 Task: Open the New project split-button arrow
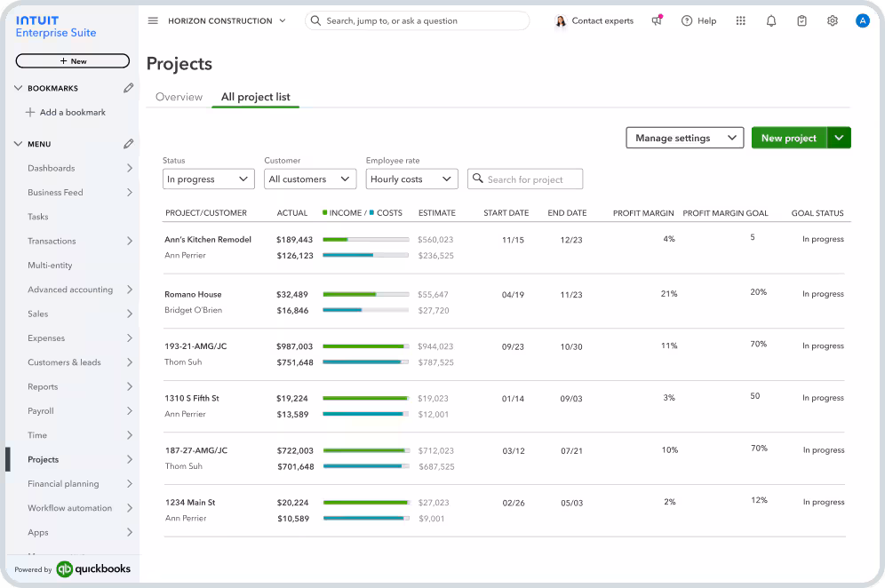839,138
